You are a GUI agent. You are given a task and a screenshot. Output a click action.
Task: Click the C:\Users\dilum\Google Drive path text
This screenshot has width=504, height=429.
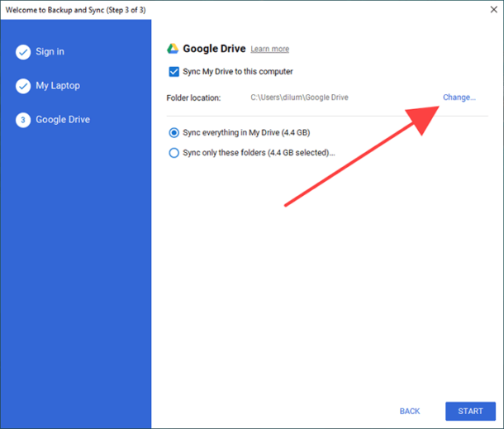click(299, 98)
